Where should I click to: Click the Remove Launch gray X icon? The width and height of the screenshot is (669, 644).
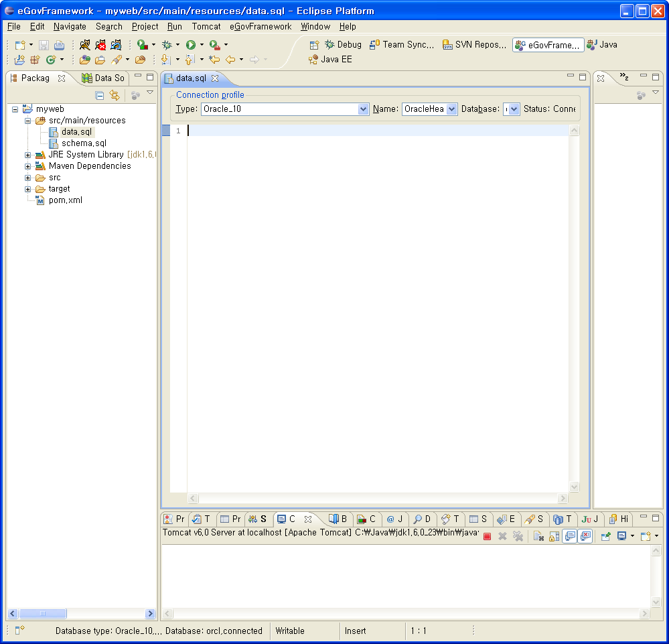[503, 536]
